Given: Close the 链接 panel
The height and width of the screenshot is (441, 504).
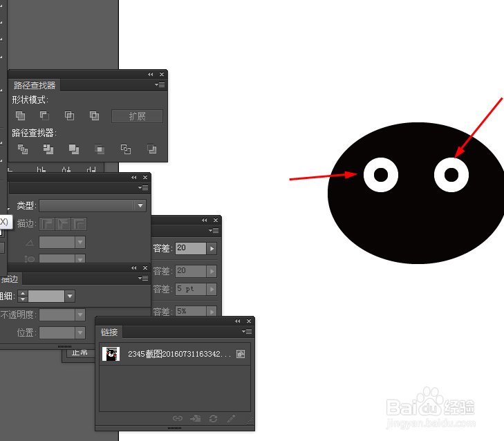Looking at the screenshot, I should (249, 321).
